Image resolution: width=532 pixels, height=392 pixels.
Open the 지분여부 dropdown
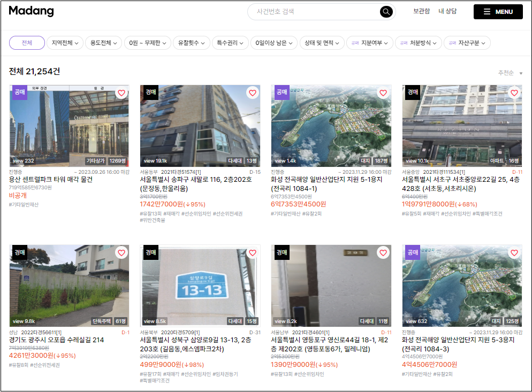[x=369, y=43]
